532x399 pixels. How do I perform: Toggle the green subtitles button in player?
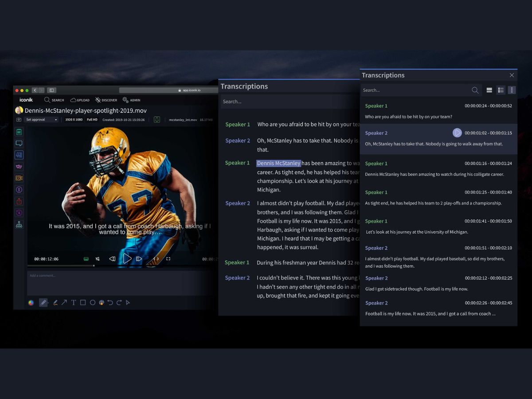click(86, 259)
